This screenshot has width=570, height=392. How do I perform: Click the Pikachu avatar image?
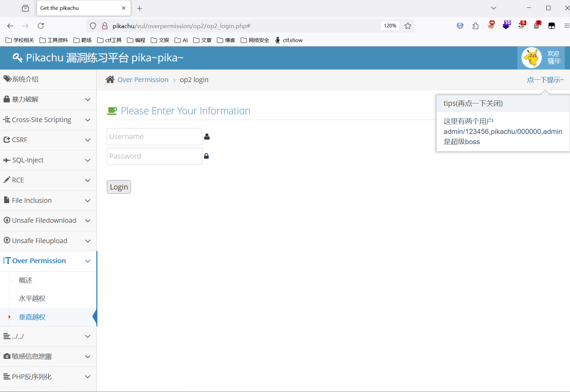(532, 58)
